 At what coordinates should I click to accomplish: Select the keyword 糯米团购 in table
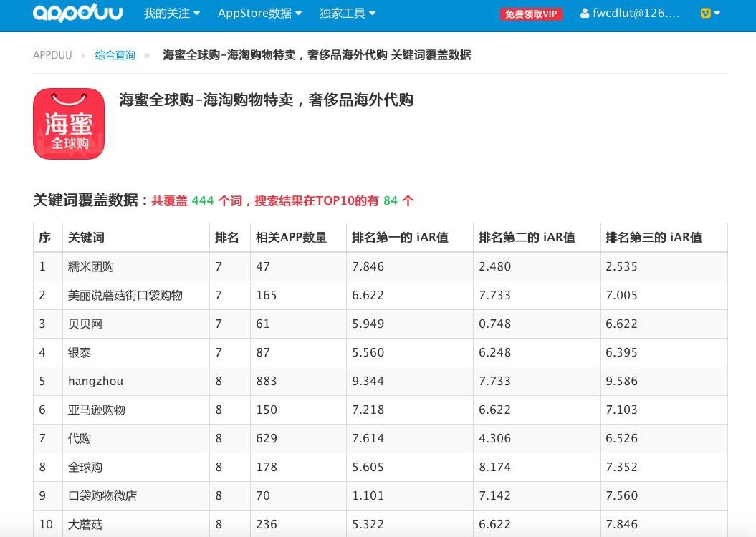click(x=91, y=266)
